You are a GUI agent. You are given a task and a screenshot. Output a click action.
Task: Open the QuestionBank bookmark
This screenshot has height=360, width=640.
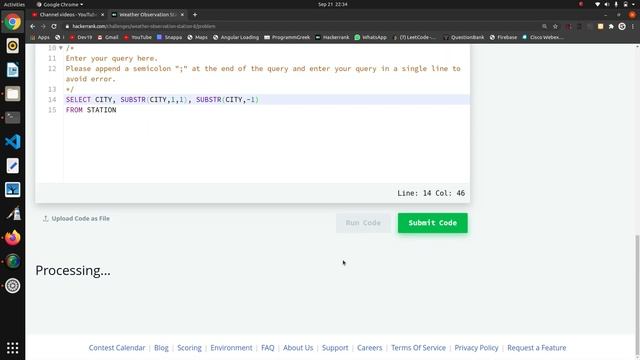tap(464, 37)
